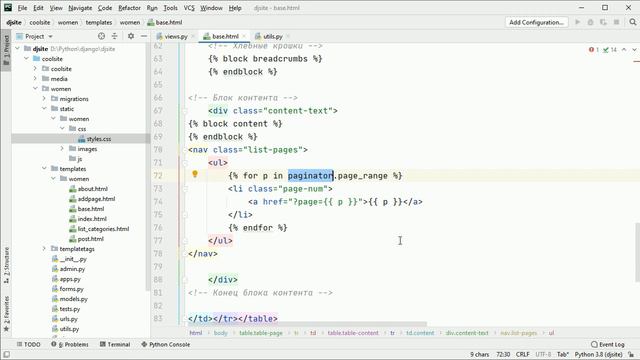This screenshot has height=360, width=640.
Task: Close the base.html tab
Action: [244, 36]
